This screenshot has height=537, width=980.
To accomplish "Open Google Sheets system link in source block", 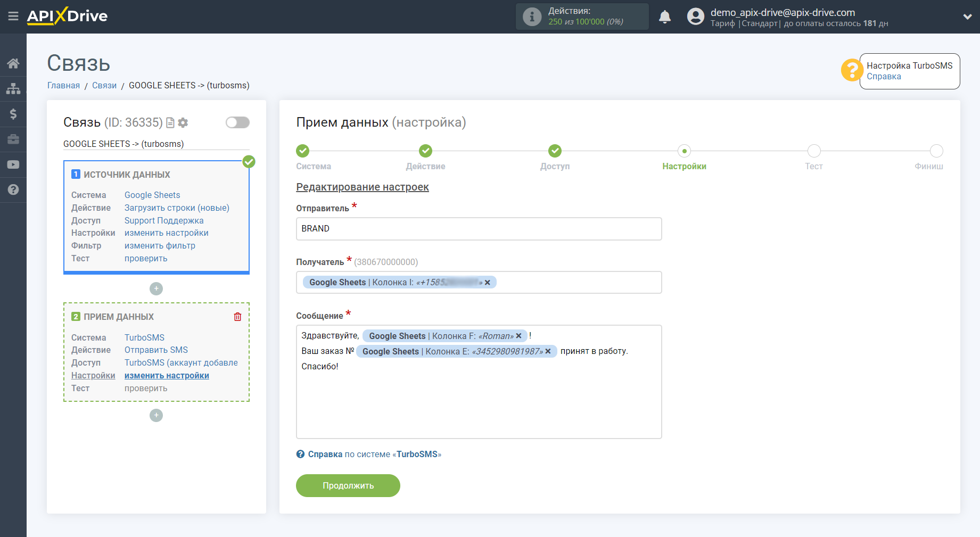I will (152, 195).
